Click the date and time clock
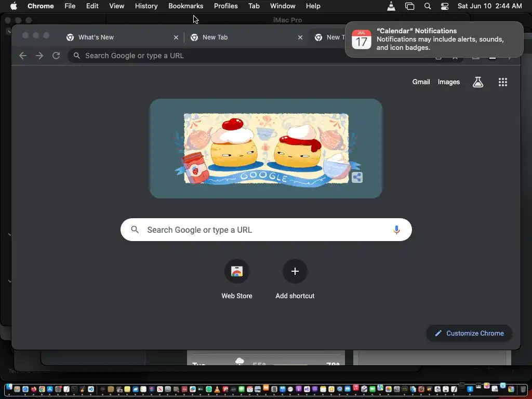This screenshot has height=399, width=532. point(489,6)
